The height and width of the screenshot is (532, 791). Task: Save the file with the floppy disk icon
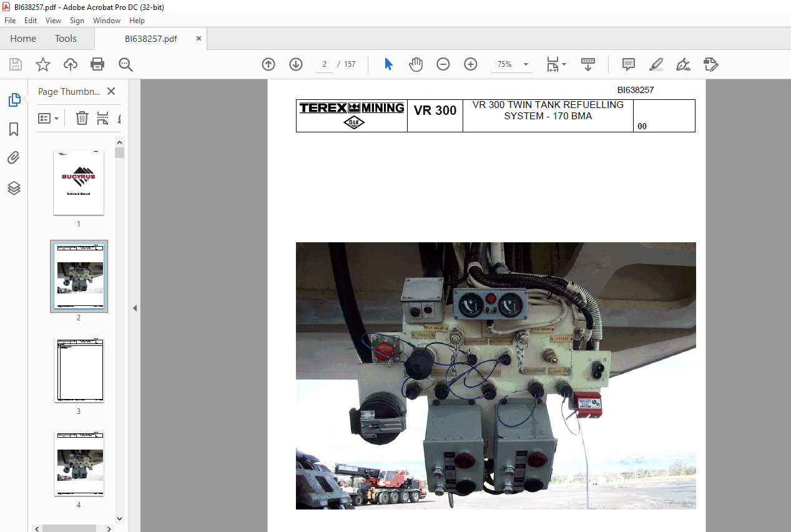[16, 64]
